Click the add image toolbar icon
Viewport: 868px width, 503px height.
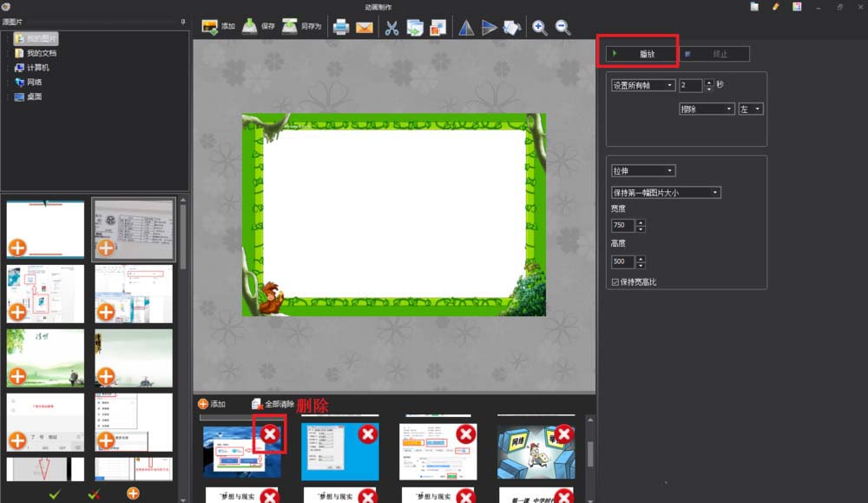click(210, 27)
